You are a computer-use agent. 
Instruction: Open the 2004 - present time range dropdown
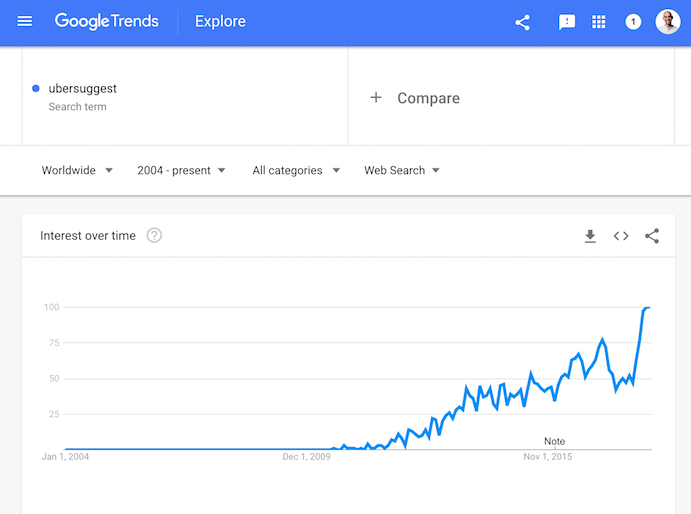point(181,170)
